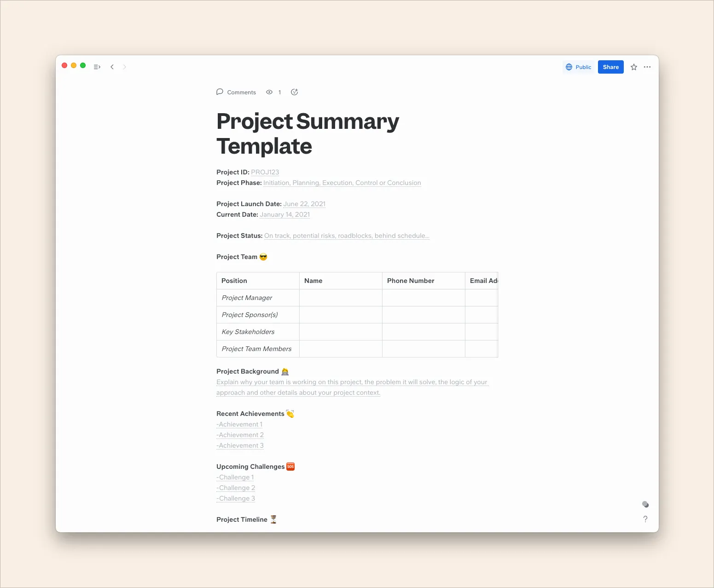
Task: Open the Project Phase options text
Action: click(342, 183)
